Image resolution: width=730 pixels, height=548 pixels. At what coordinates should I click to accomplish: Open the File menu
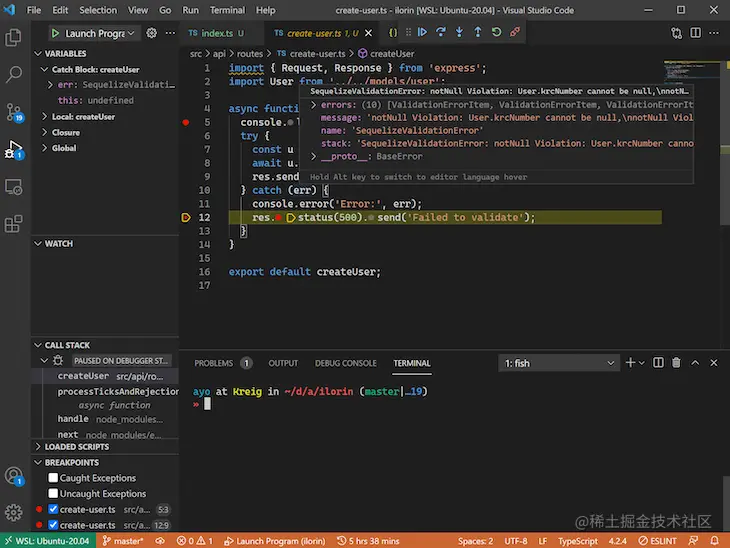pyautogui.click(x=34, y=10)
